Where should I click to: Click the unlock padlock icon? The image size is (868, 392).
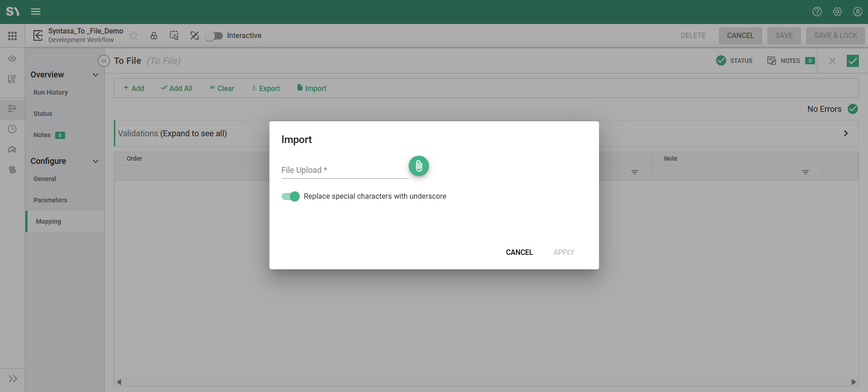[154, 35]
